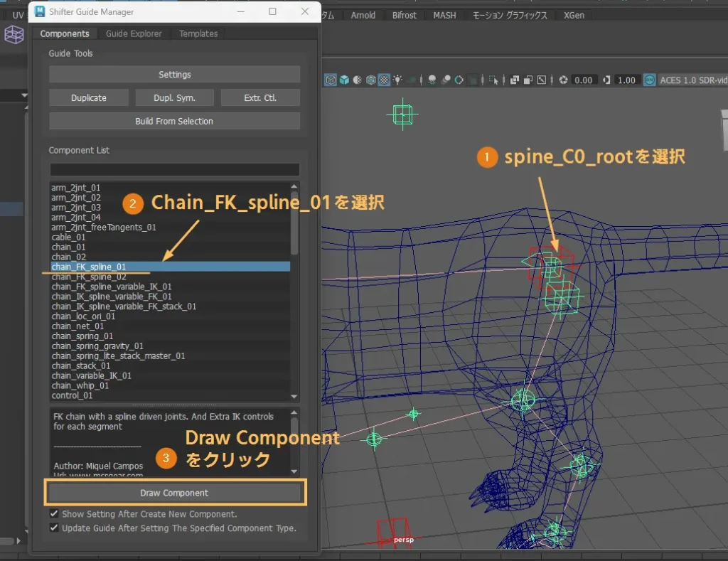Click the Build From Selection button
Screen dimensions: 728x561
(x=174, y=121)
